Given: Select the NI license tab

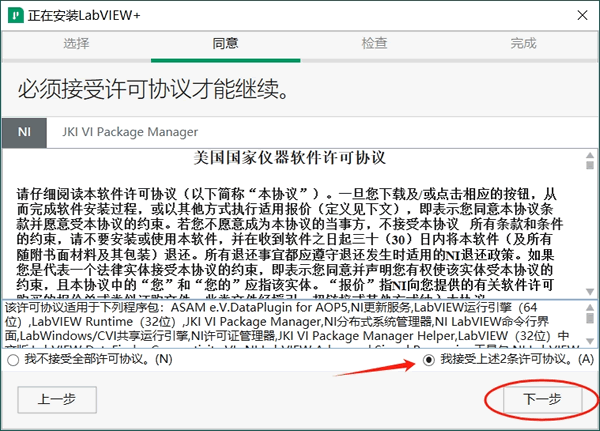Looking at the screenshot, I should [x=24, y=132].
